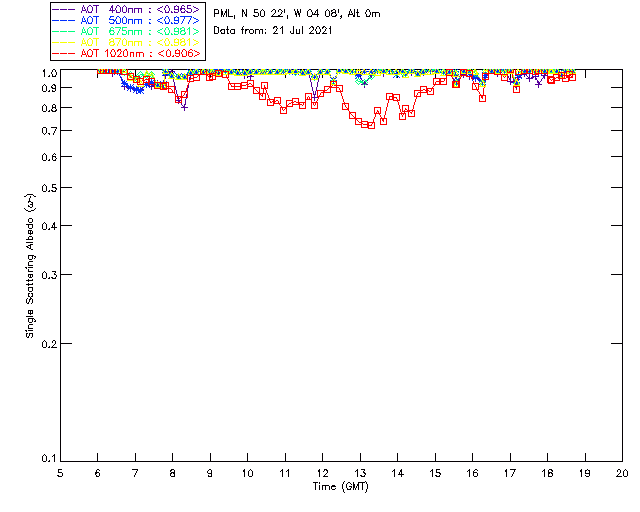Click the 0.3 y-axis tick label

click(49, 275)
